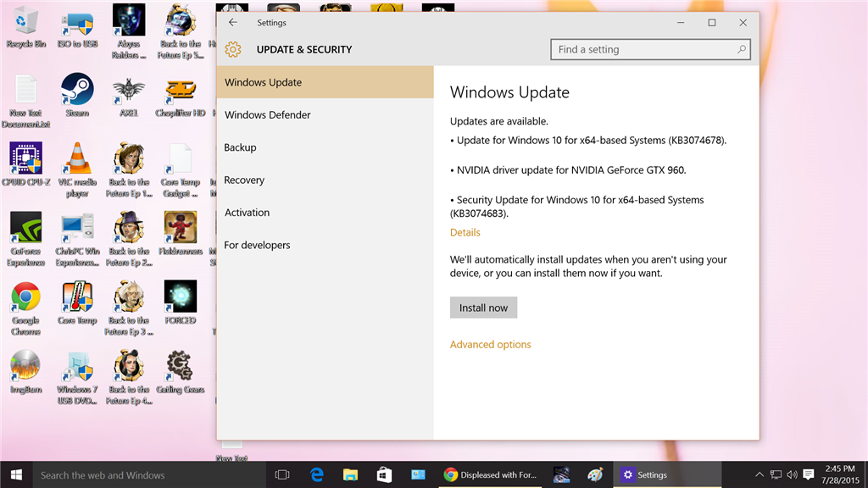The height and width of the screenshot is (488, 868).
Task: Open the Backup section
Action: click(x=325, y=147)
